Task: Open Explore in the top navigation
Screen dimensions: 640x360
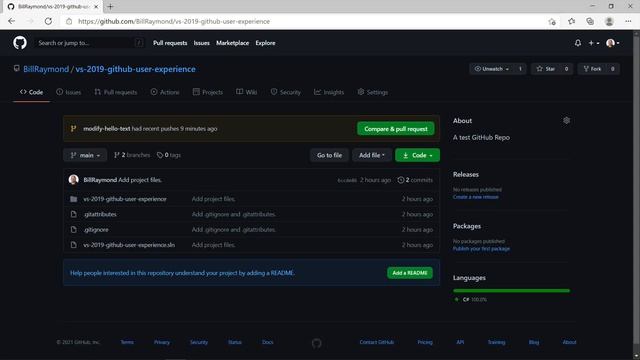Action: pyautogui.click(x=265, y=43)
